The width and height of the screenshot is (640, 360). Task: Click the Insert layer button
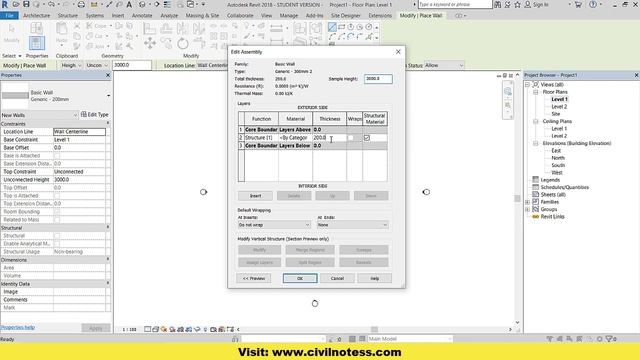point(255,196)
